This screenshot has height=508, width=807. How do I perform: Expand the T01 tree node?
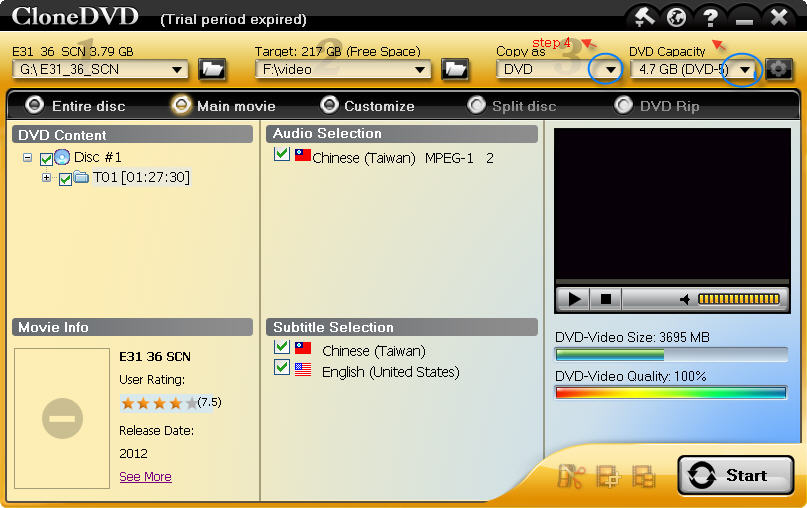tap(46, 178)
